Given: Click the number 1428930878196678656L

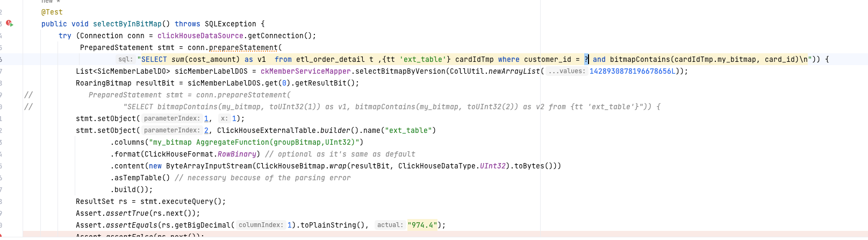Looking at the screenshot, I should (633, 71).
